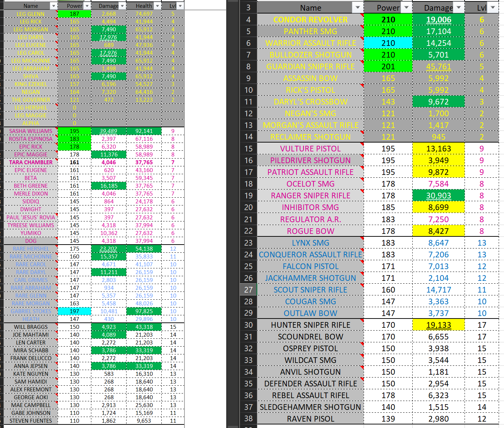Select row header 15
This screenshot has width=504, height=428.
coord(248,149)
